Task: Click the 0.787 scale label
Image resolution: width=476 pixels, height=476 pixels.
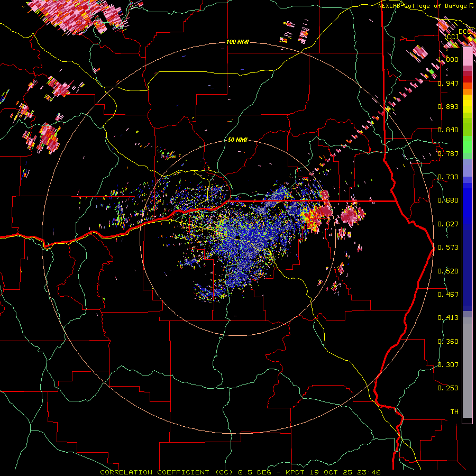Action: [x=448, y=153]
